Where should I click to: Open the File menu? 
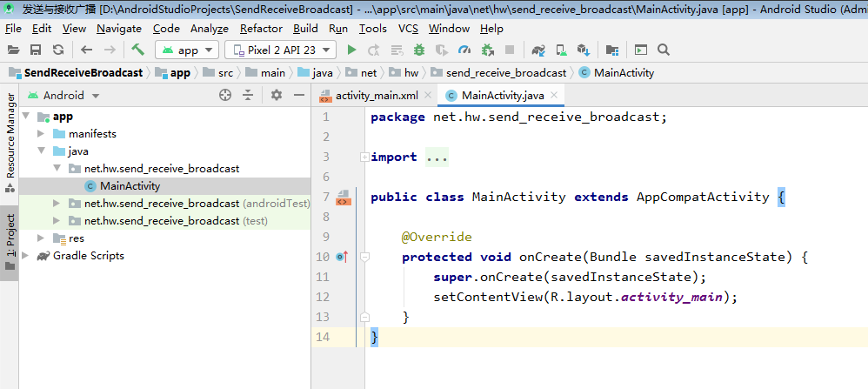pyautogui.click(x=13, y=28)
